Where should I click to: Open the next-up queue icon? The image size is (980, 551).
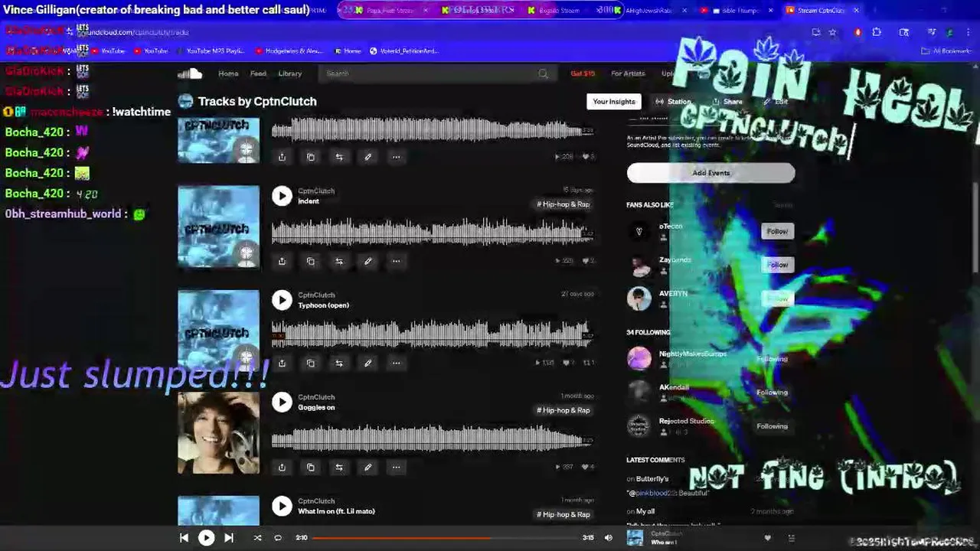point(792,538)
